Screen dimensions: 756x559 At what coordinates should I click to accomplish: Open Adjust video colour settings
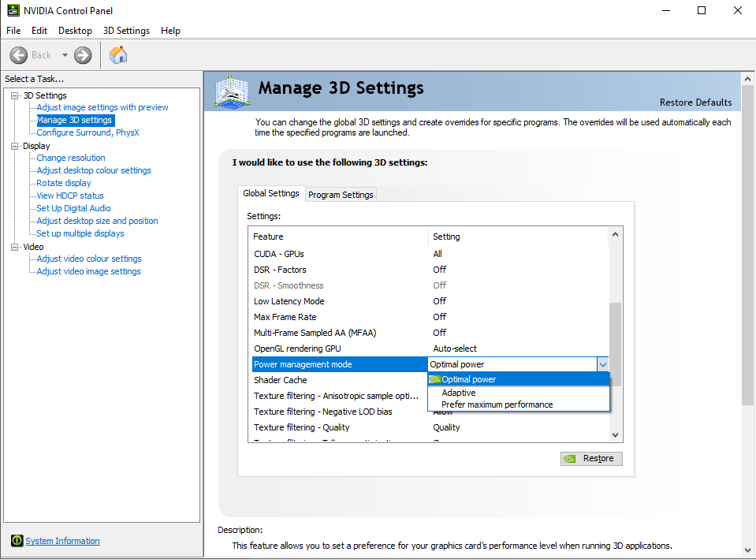(x=89, y=259)
